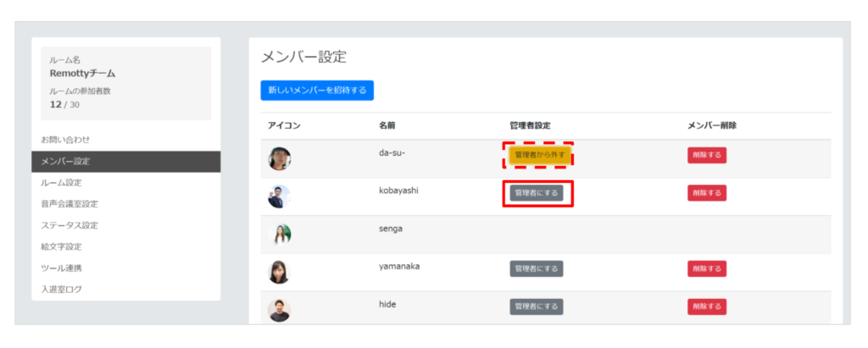Click the name kobayashi

(399, 191)
